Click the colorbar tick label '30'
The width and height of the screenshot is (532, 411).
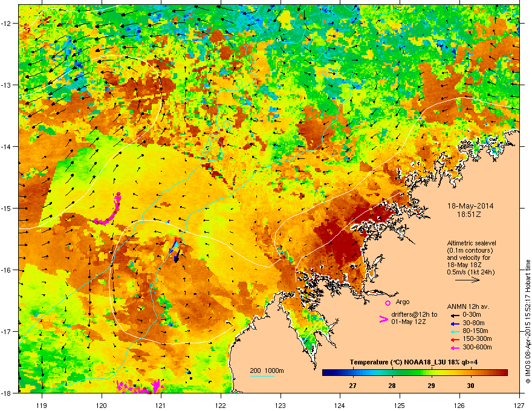[470, 386]
